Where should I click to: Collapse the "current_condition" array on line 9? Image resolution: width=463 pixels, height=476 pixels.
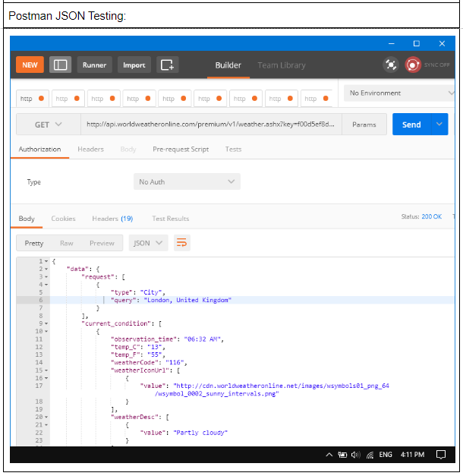coord(46,323)
